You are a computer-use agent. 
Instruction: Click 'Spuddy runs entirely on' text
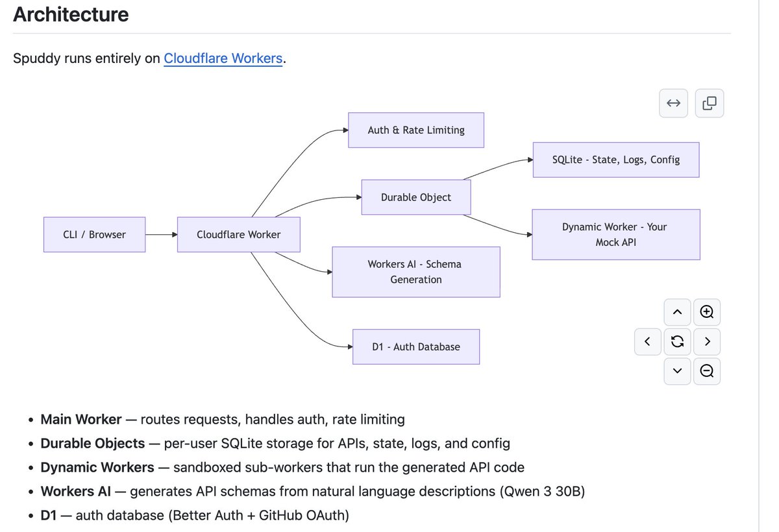[86, 58]
